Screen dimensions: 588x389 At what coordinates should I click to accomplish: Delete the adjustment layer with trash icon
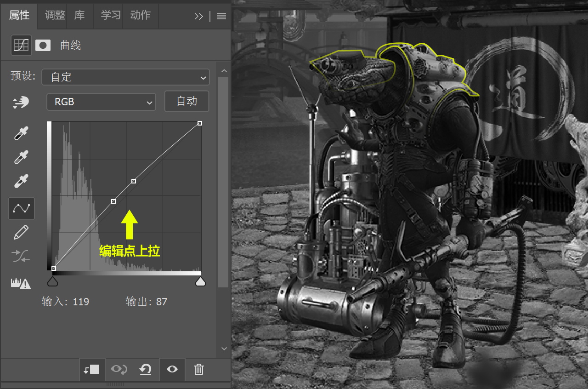point(199,369)
